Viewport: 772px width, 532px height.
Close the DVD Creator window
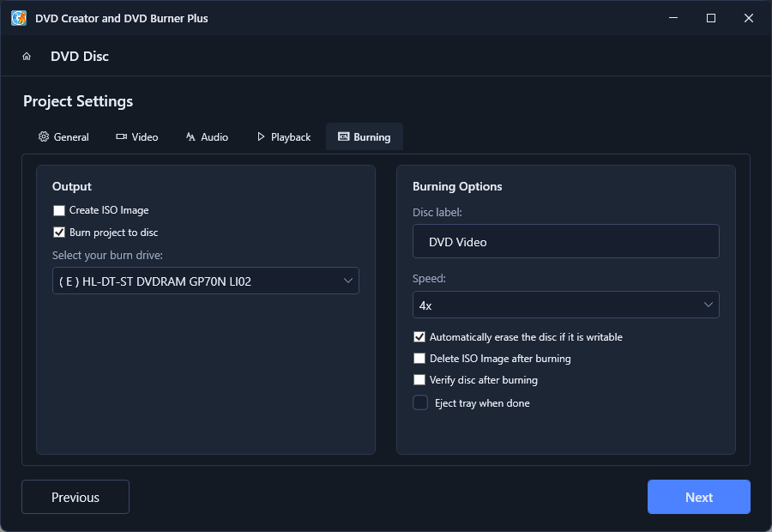[748, 18]
